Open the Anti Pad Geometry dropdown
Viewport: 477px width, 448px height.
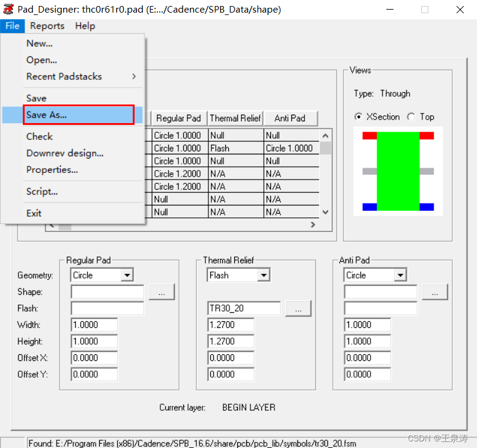click(400, 276)
